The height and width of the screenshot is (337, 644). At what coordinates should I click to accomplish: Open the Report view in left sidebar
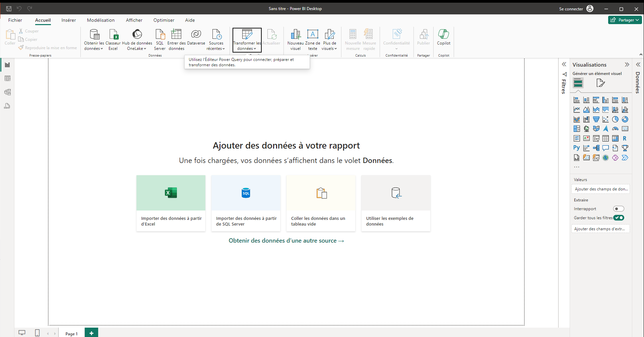7,65
